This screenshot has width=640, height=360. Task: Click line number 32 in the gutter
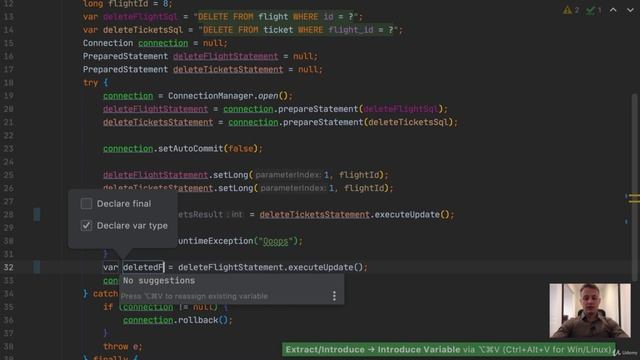9,267
